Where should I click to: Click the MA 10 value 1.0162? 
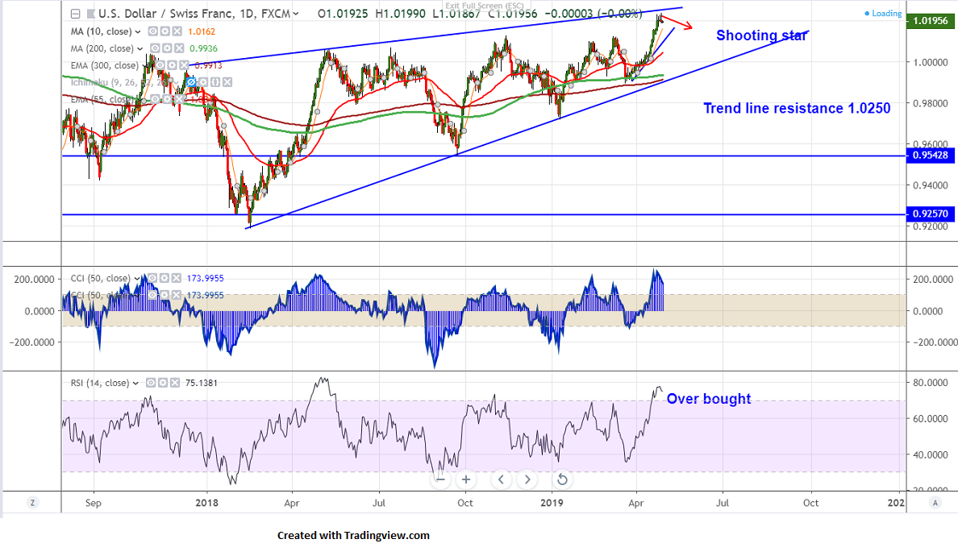[x=201, y=31]
